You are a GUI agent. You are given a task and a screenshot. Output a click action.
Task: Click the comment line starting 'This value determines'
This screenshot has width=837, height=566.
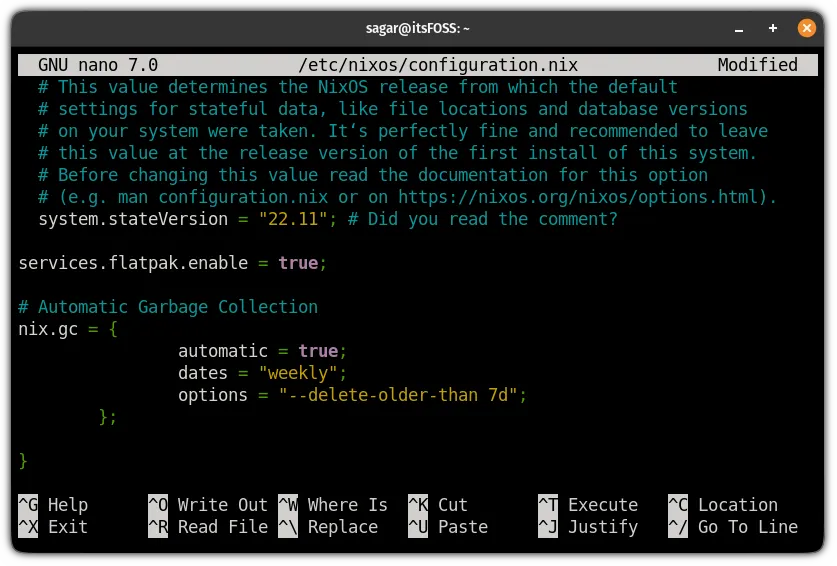[x=358, y=87]
